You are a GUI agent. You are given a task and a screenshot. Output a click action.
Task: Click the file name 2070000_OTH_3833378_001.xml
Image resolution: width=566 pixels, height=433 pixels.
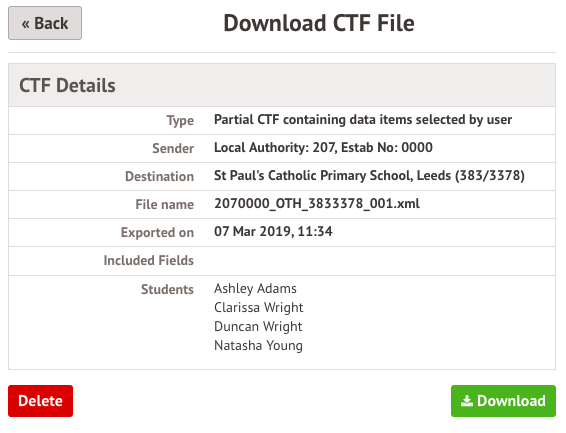(317, 204)
